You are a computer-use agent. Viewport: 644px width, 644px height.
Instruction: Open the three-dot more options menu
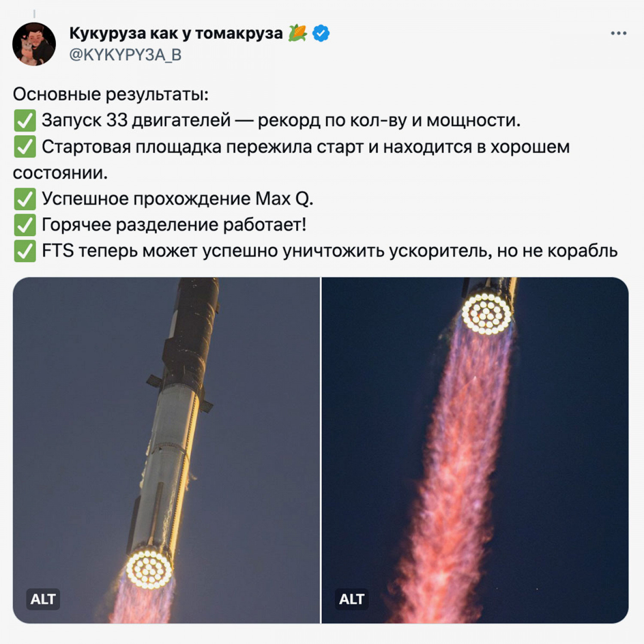619,33
